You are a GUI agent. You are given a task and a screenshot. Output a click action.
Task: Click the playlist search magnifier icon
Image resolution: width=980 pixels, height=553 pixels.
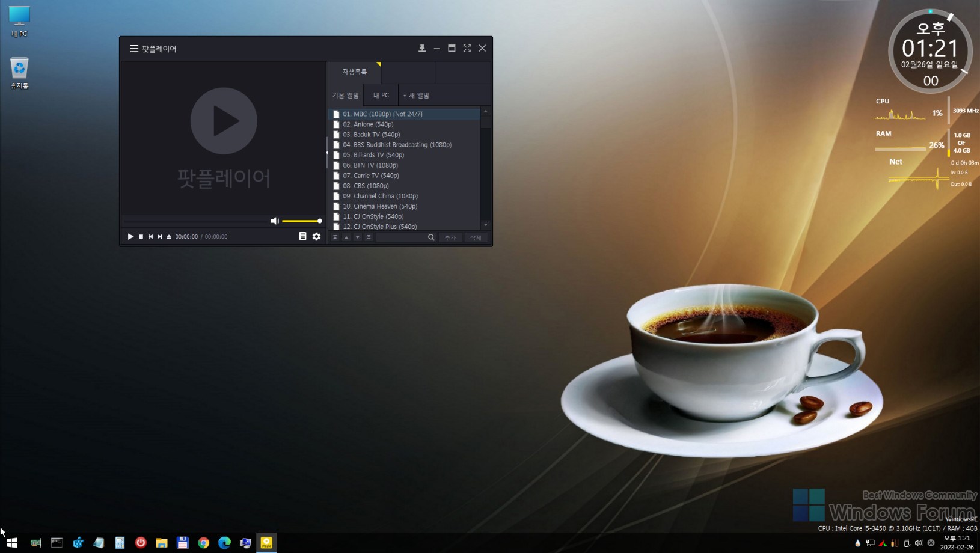pyautogui.click(x=431, y=237)
